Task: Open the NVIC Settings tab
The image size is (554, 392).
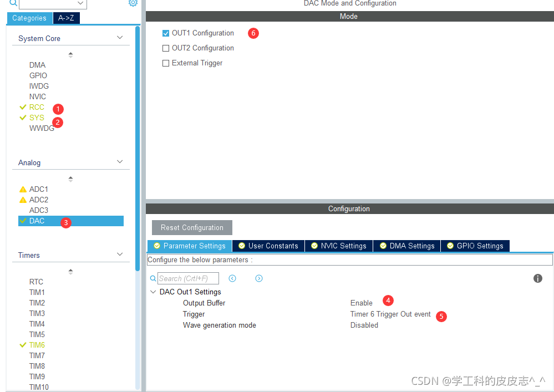Action: (x=339, y=246)
